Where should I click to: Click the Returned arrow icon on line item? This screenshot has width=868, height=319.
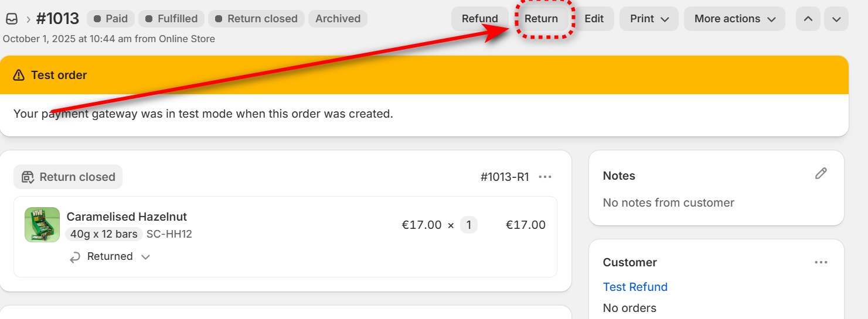click(75, 257)
